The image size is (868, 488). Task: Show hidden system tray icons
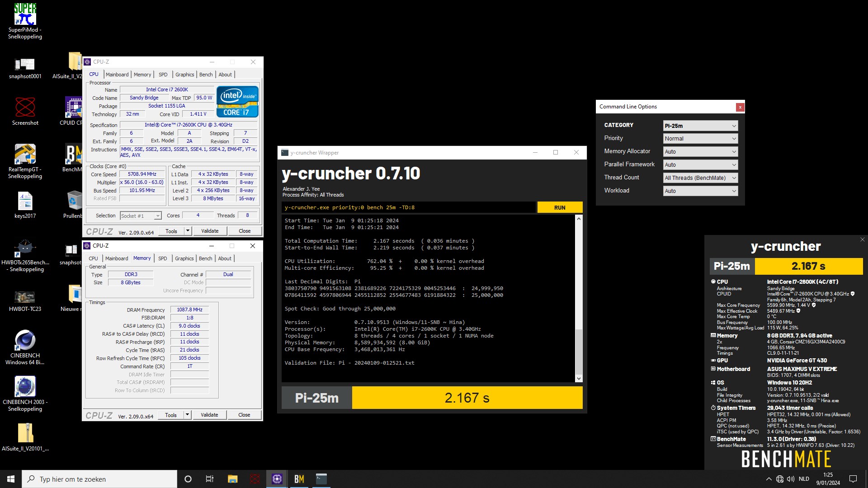769,479
